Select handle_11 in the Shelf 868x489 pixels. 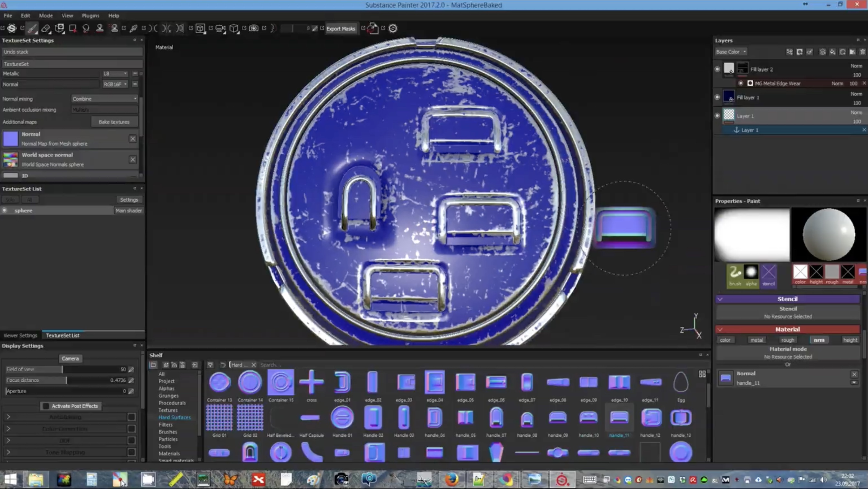pyautogui.click(x=619, y=421)
